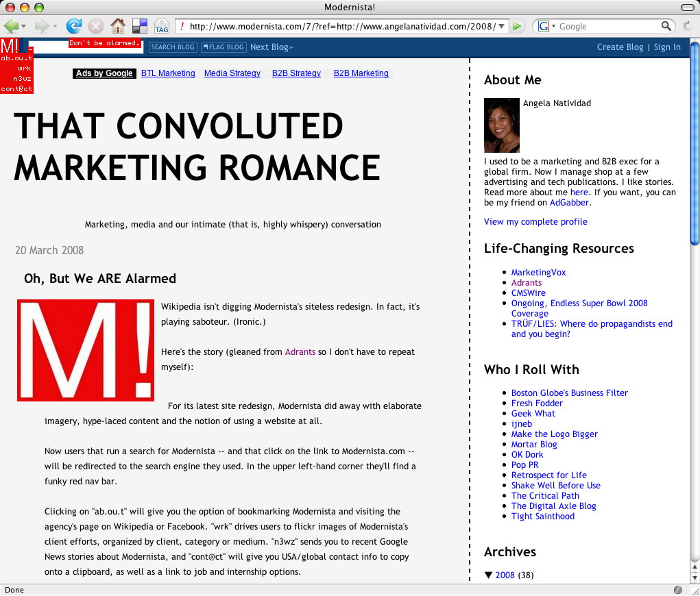Open the OK Dork link

pyautogui.click(x=527, y=454)
